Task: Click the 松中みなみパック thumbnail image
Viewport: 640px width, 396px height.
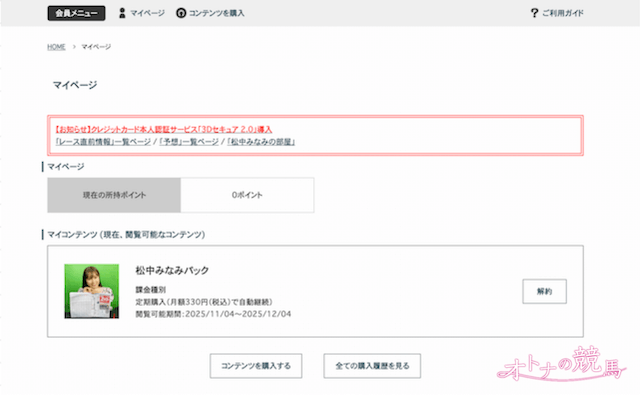Action: [92, 291]
